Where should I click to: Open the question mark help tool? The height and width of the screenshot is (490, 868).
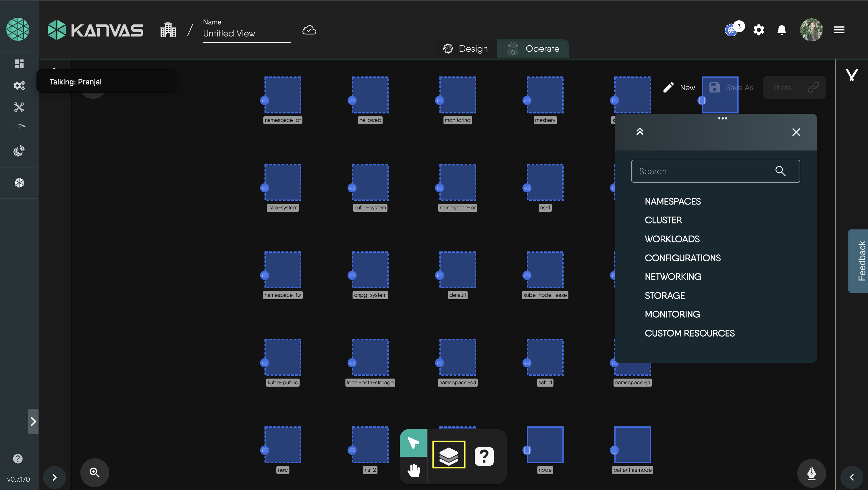(484, 456)
